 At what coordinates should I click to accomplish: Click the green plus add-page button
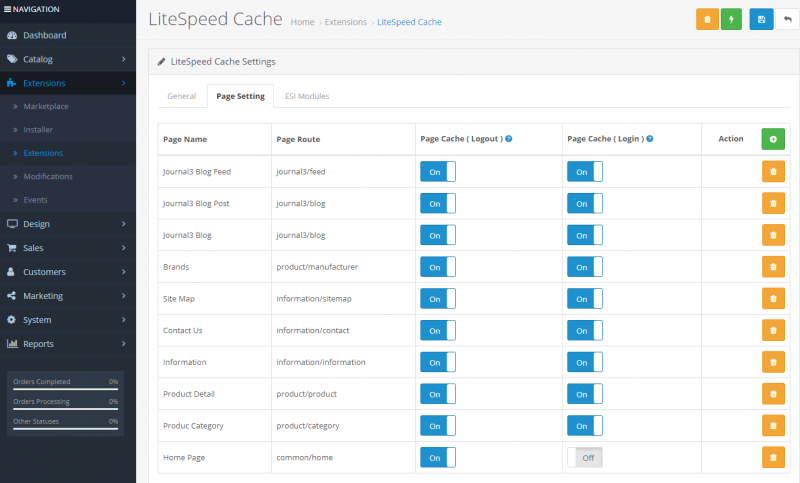tap(773, 139)
